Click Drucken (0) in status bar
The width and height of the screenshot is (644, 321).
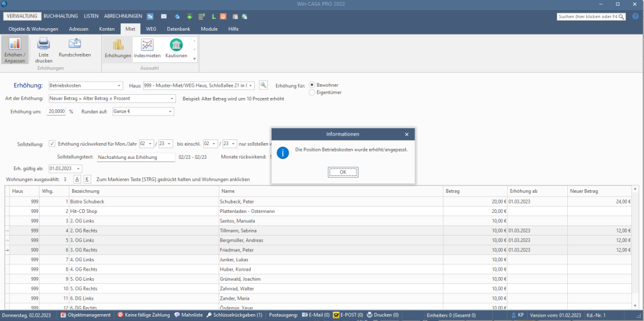[383, 315]
